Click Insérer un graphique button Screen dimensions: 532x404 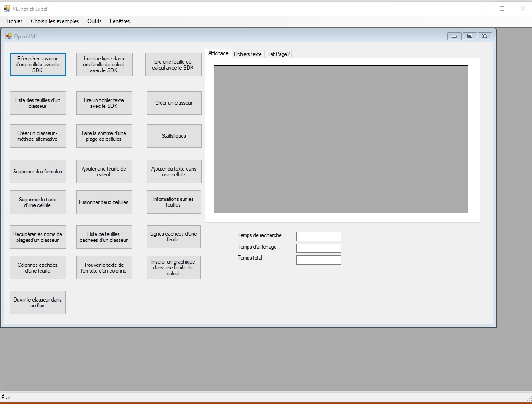pyautogui.click(x=174, y=268)
